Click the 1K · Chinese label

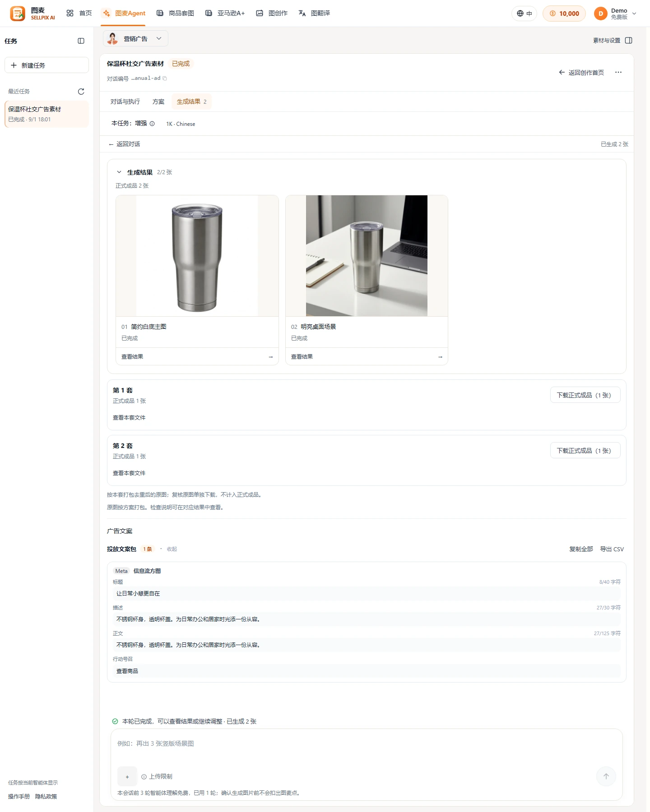[181, 124]
